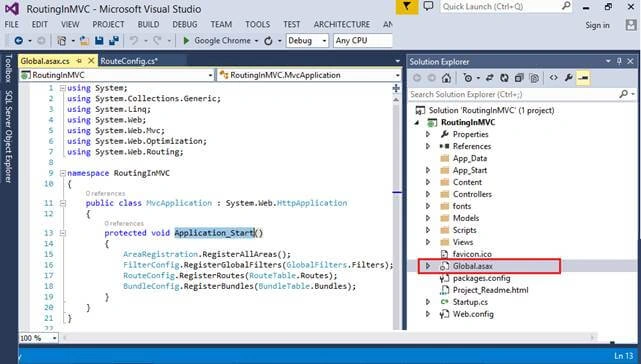Click the editor vertical scrollbar up arrow
Viewport: 641px width, 364px height.
(396, 99)
